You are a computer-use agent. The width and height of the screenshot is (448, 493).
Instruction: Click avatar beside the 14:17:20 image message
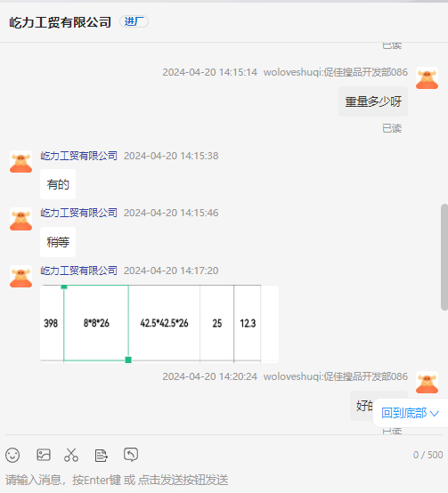[20, 277]
